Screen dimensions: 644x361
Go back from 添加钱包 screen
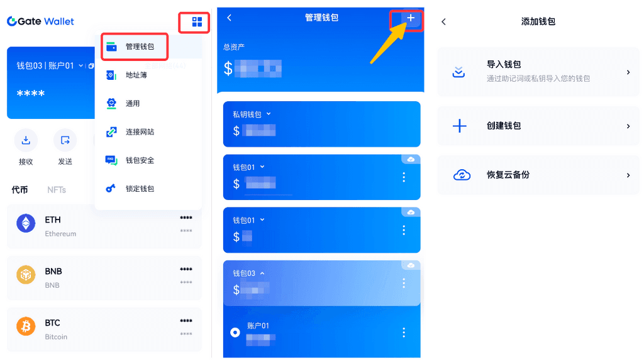point(443,22)
